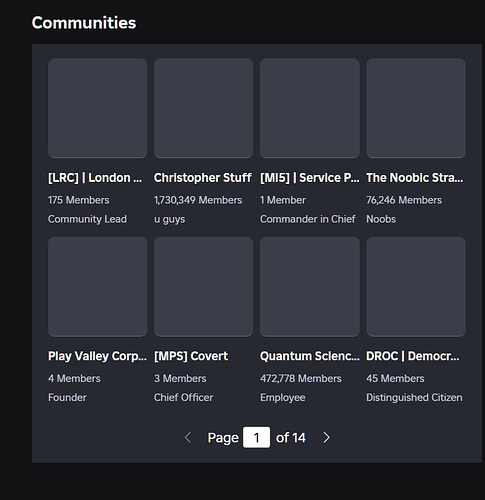
Task: Click The Noobic Stra... title link
Action: point(415,178)
